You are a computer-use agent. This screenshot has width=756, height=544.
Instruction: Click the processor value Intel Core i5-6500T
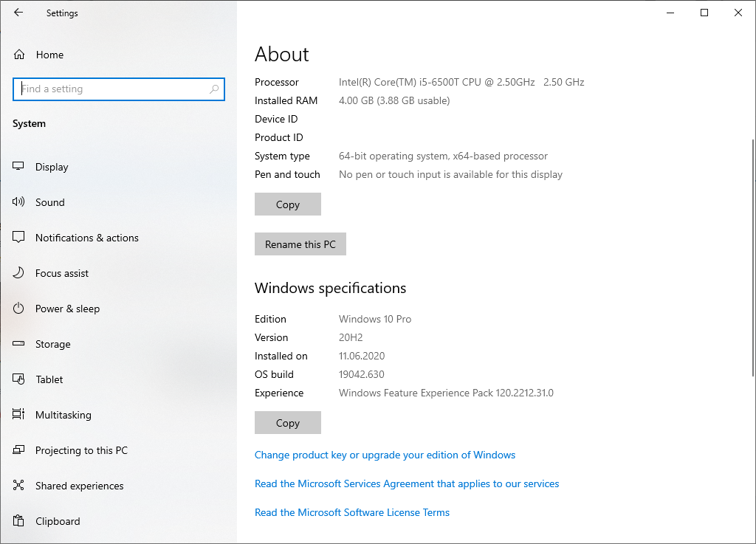461,82
